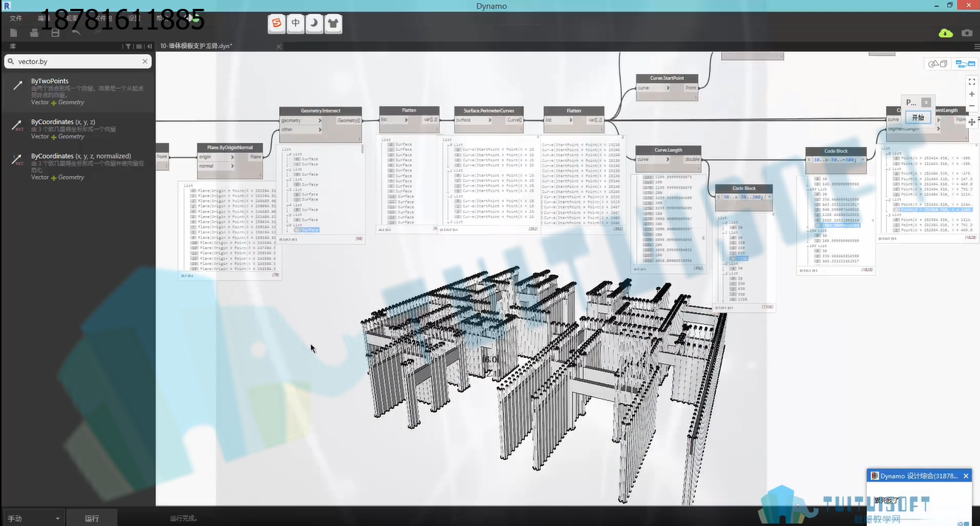The height and width of the screenshot is (526, 980).
Task: Click the New file icon in toolbar
Action: 13,33
